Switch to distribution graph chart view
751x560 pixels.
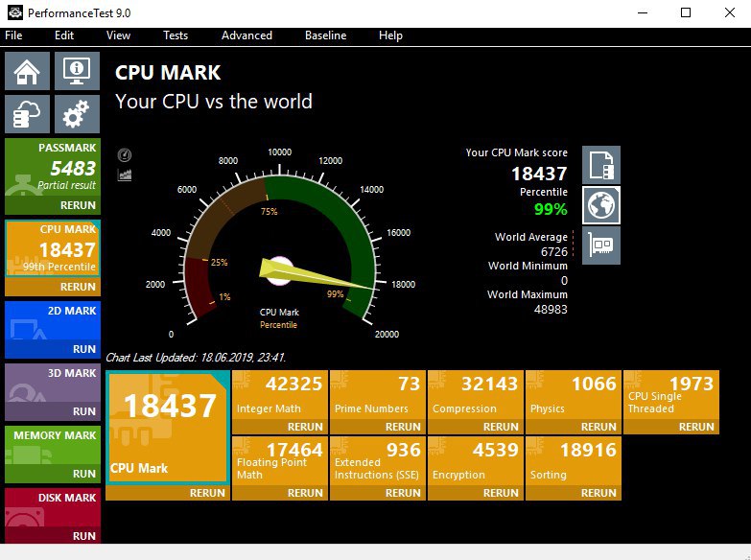[x=125, y=175]
